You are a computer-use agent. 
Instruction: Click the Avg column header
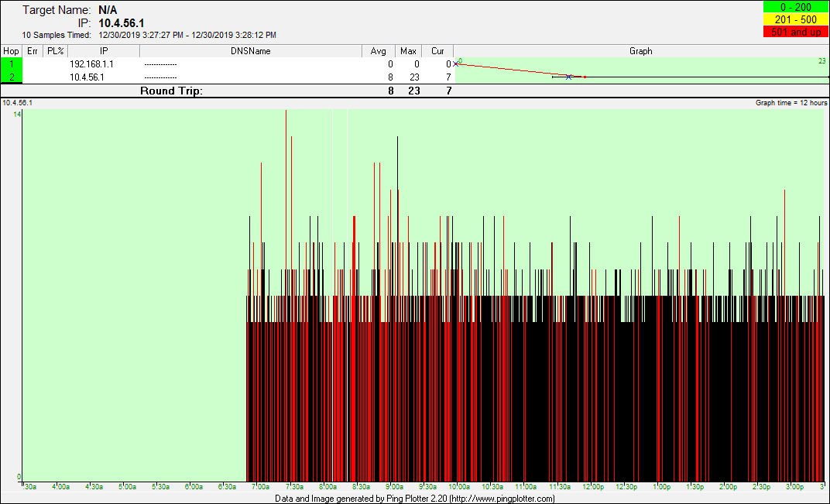(x=379, y=51)
